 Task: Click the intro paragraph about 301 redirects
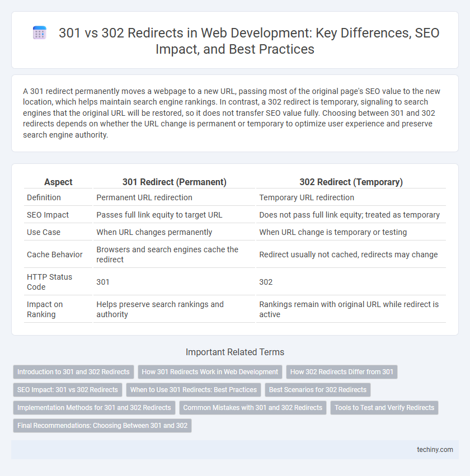coord(232,113)
